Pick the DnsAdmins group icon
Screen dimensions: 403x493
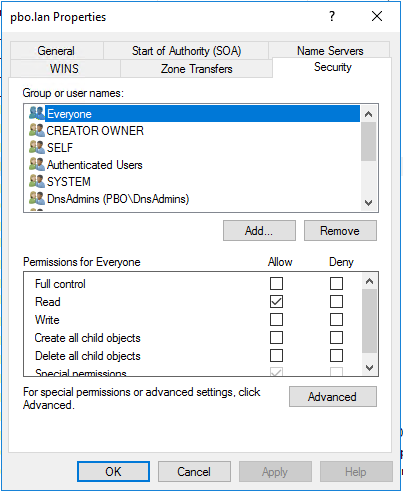37,198
